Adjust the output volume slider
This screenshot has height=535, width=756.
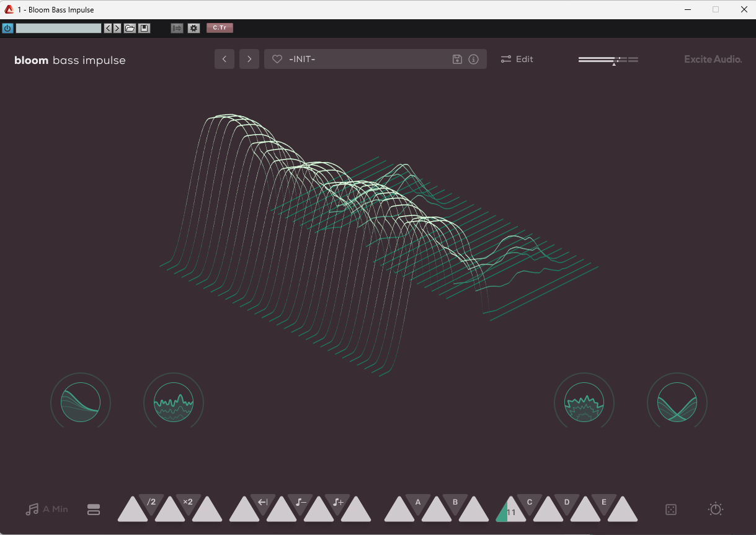point(608,60)
